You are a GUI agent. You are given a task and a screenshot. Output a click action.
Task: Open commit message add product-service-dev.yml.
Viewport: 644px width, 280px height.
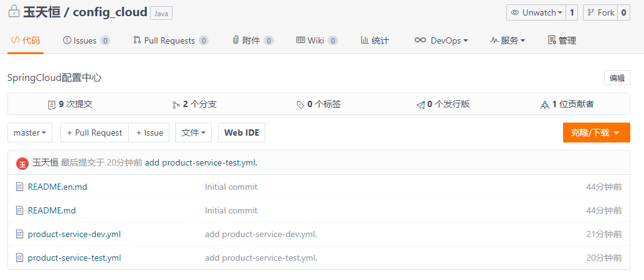[261, 235]
